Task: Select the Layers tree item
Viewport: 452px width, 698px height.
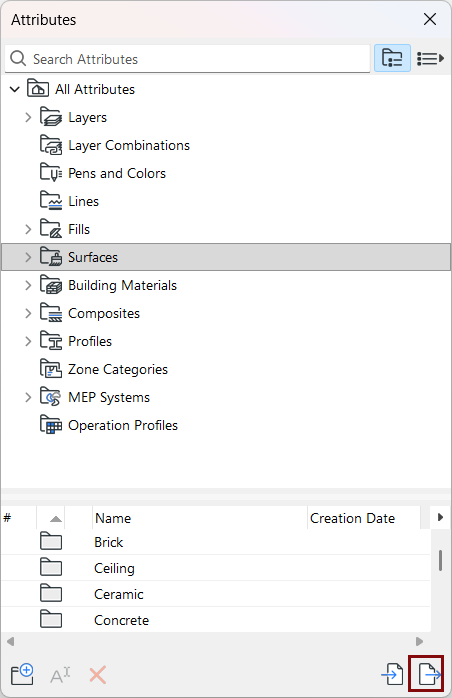Action: (87, 118)
